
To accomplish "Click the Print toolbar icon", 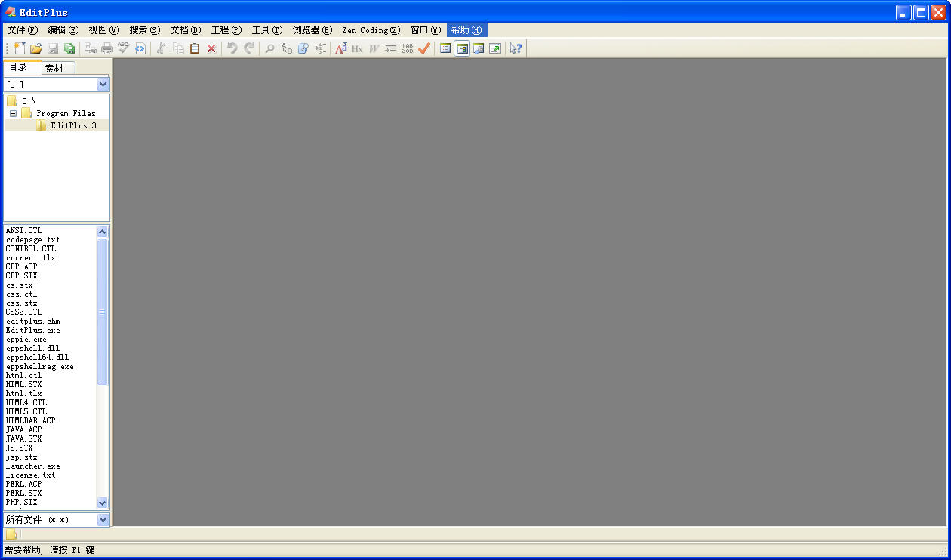I will click(x=107, y=48).
